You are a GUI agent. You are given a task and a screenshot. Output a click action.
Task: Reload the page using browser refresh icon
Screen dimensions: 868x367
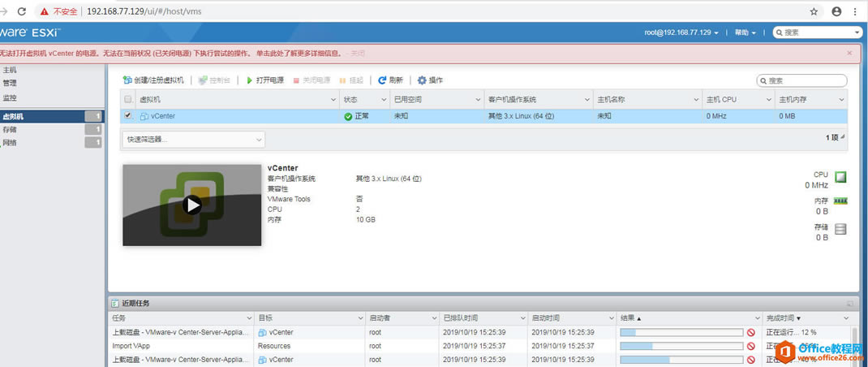[x=22, y=11]
